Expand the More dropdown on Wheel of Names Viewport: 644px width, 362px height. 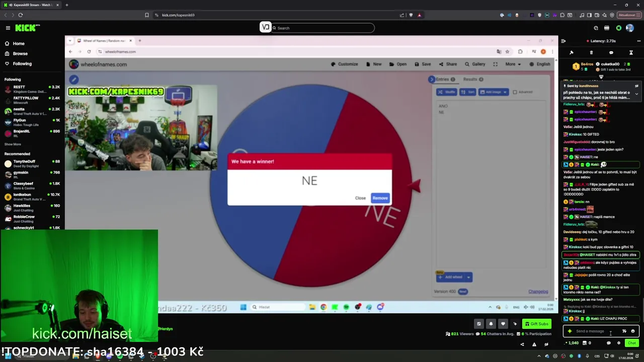point(513,64)
